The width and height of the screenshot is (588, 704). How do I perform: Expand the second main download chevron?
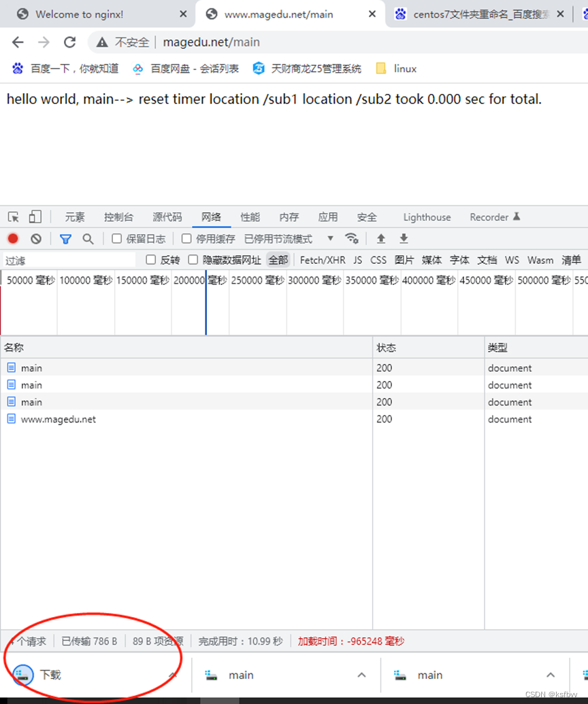point(551,675)
